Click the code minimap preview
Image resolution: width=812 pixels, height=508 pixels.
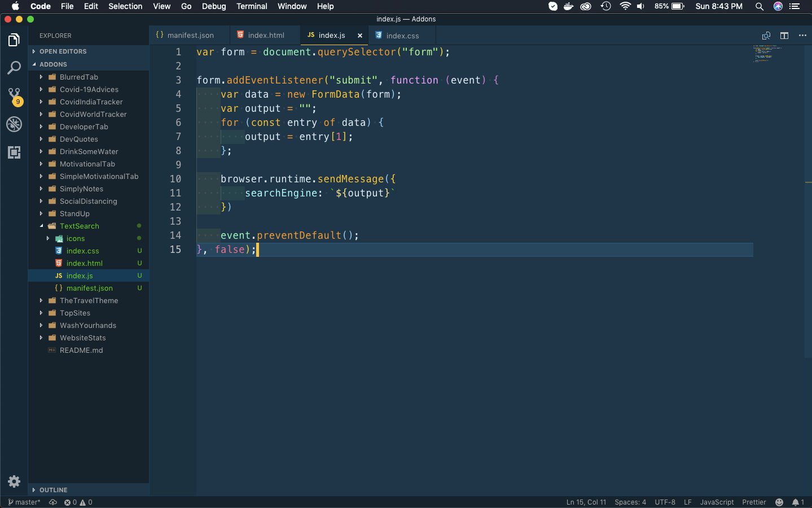769,54
